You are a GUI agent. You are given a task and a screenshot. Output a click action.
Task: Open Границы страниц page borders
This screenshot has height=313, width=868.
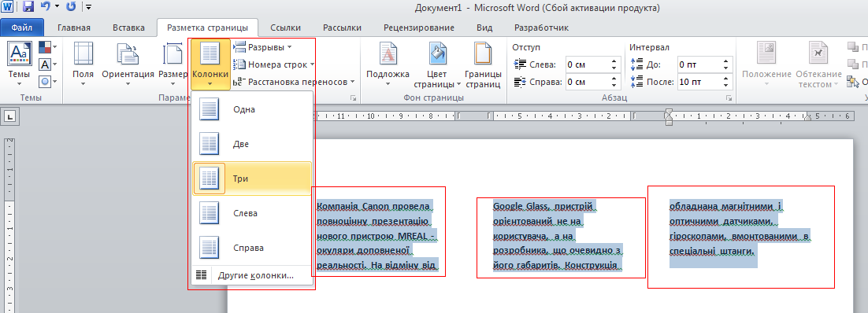pos(483,64)
